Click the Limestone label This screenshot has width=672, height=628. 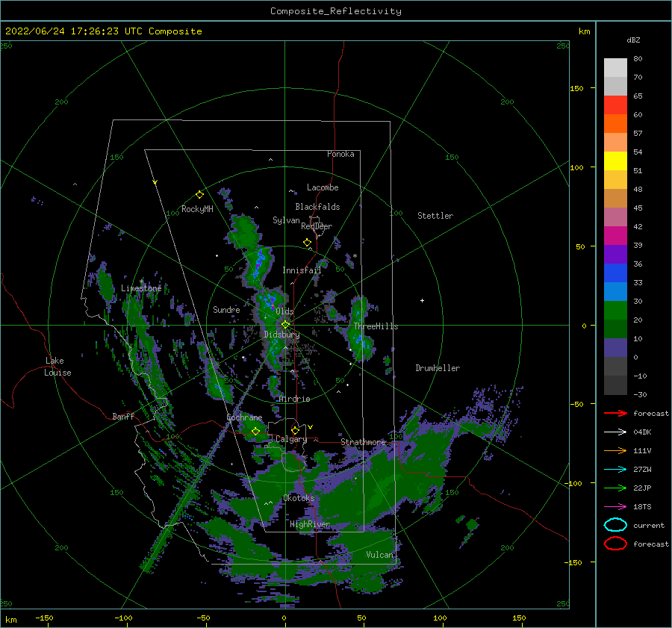point(141,288)
